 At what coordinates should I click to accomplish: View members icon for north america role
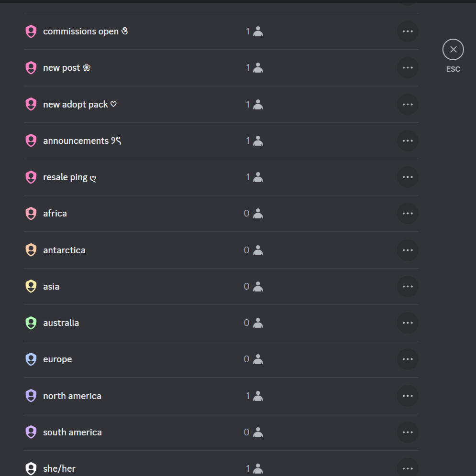click(258, 396)
